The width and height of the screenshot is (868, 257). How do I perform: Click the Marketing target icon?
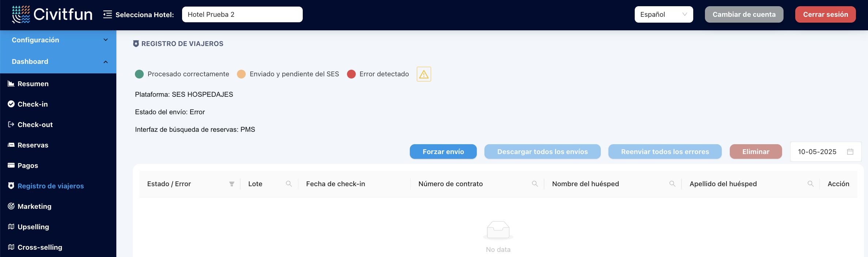(11, 206)
